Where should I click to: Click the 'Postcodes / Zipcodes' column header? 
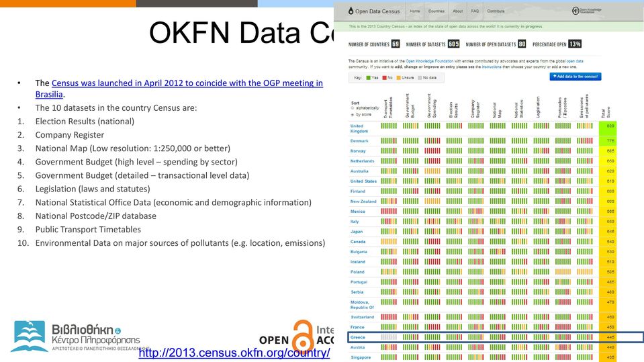point(562,108)
